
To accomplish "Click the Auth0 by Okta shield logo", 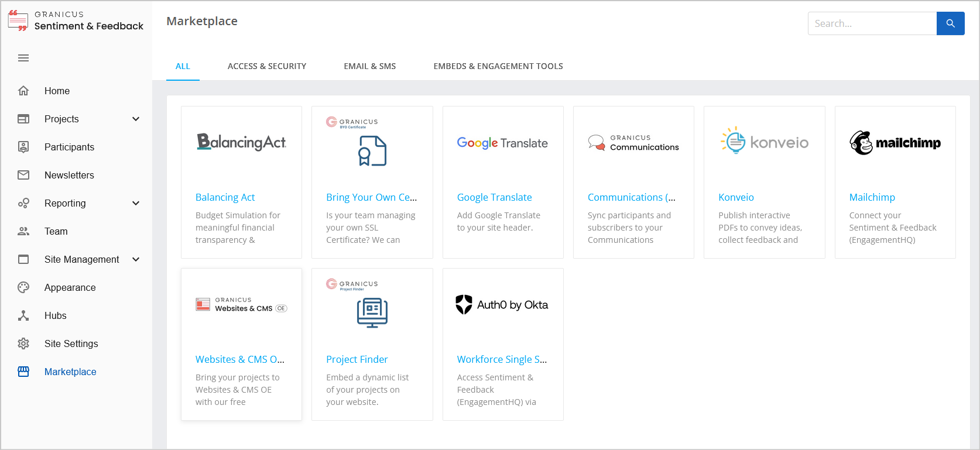I will (502, 304).
